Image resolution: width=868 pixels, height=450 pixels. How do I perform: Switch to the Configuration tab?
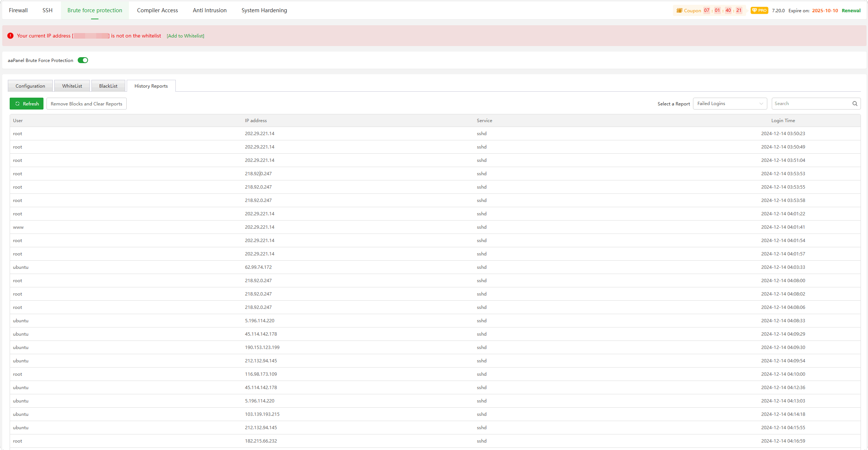click(30, 86)
